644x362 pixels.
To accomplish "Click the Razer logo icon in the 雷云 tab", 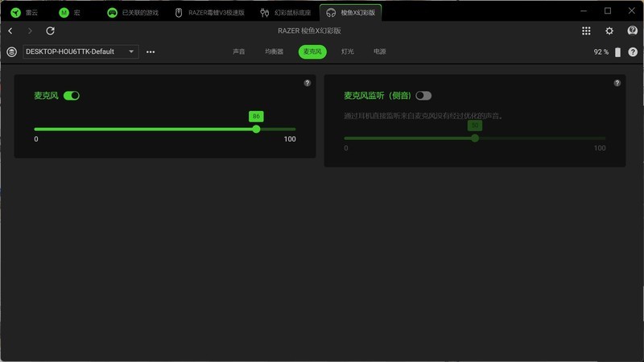I will pos(15,13).
